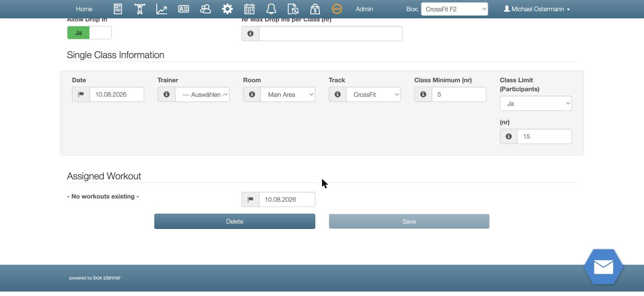Click the 'Single Class Information' heading
This screenshot has width=644, height=296.
pos(115,55)
